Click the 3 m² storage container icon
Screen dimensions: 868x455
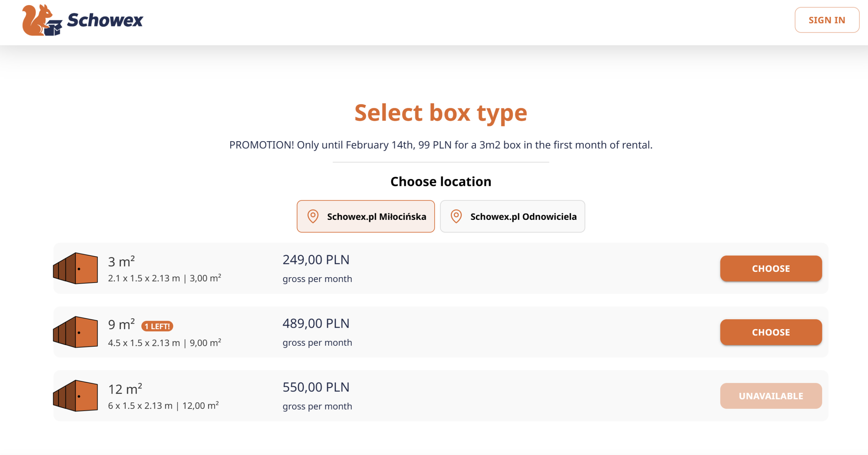click(x=76, y=268)
